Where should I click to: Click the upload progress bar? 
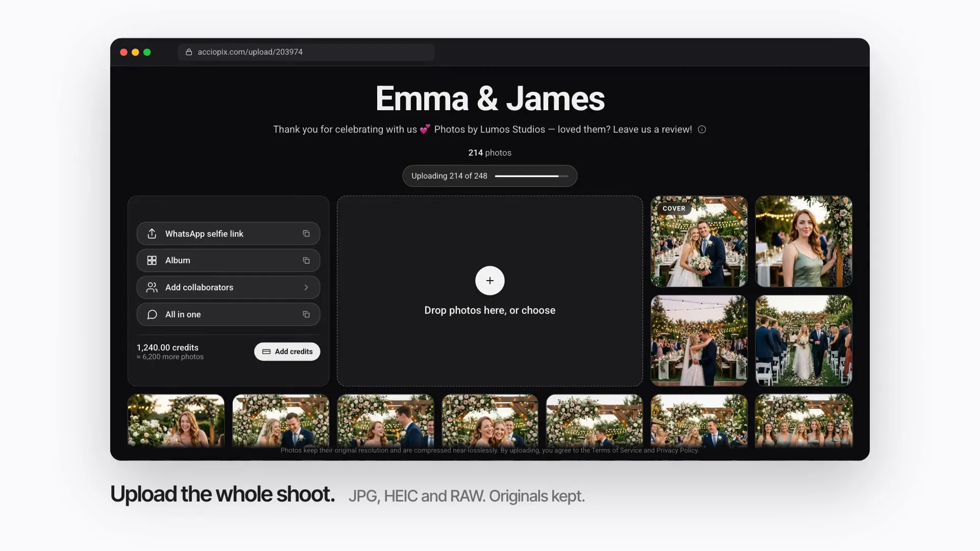531,176
